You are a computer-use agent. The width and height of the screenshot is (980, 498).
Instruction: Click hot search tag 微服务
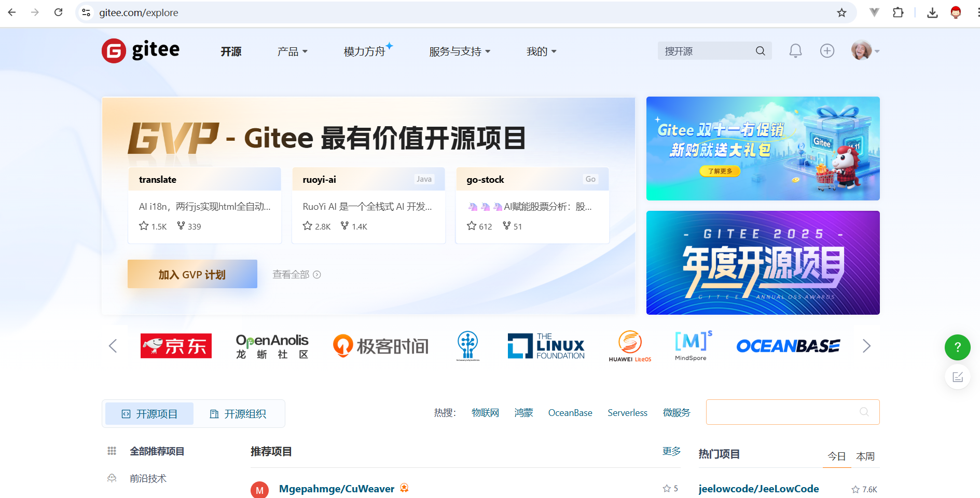coord(677,413)
